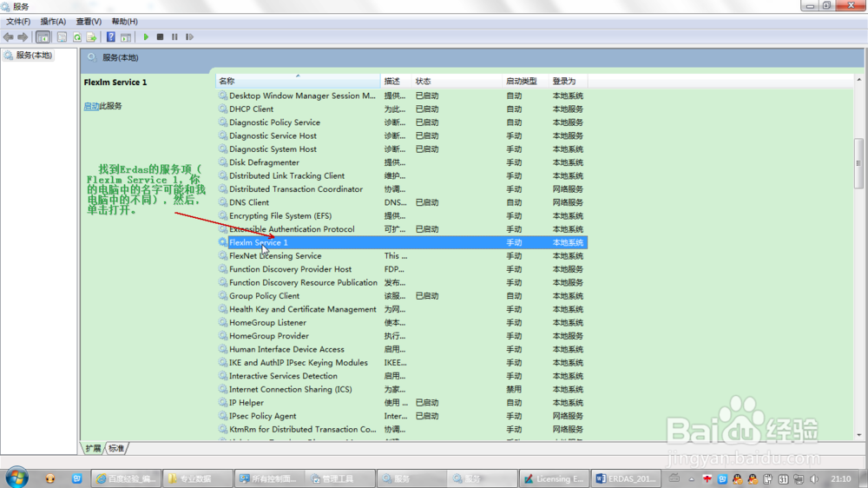Click the 21:10 clock in the taskbar

pyautogui.click(x=840, y=479)
